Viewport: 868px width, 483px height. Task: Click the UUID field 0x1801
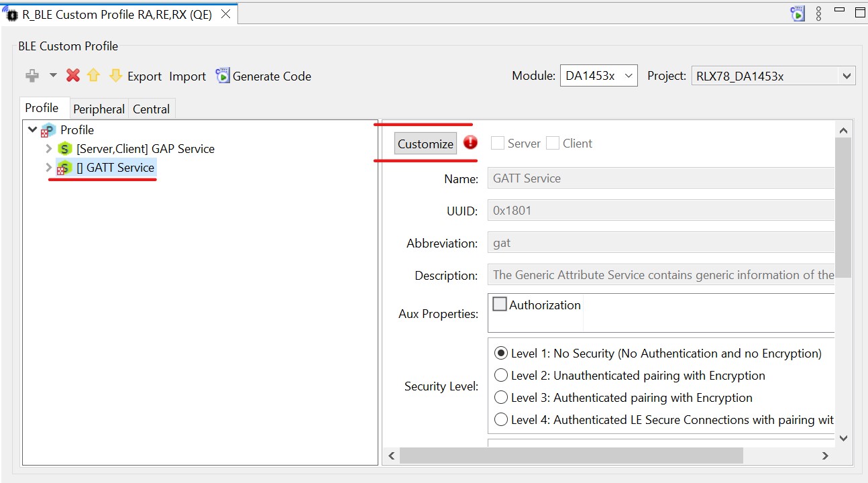coord(661,211)
